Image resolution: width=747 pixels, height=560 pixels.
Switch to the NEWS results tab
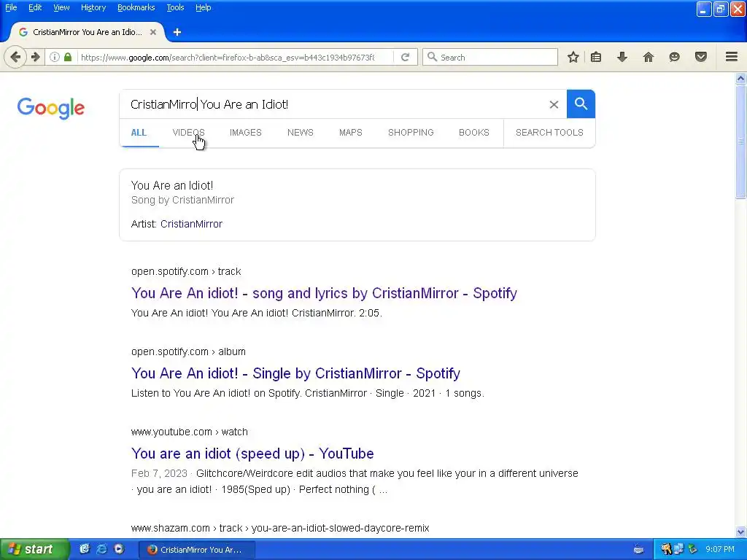click(300, 133)
